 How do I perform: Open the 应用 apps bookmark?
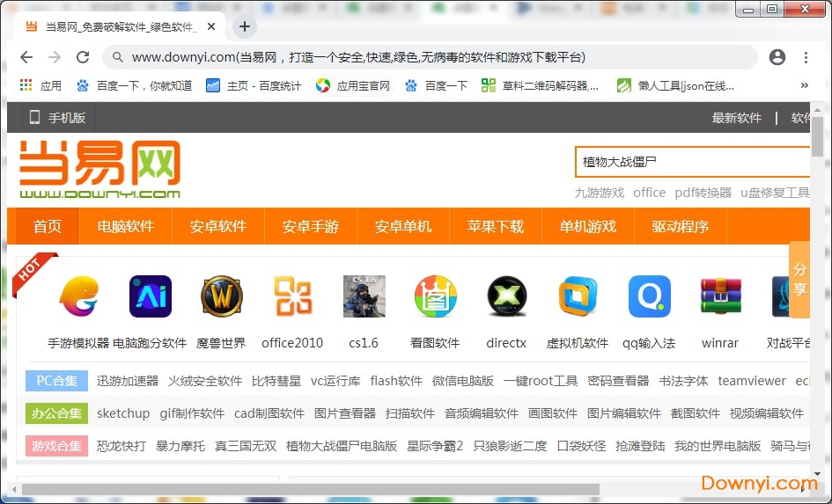pyautogui.click(x=40, y=86)
